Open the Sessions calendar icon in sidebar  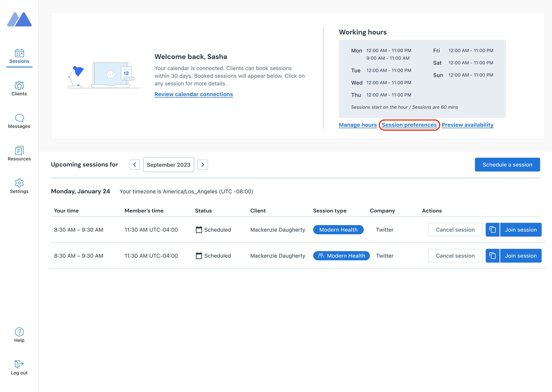[19, 53]
